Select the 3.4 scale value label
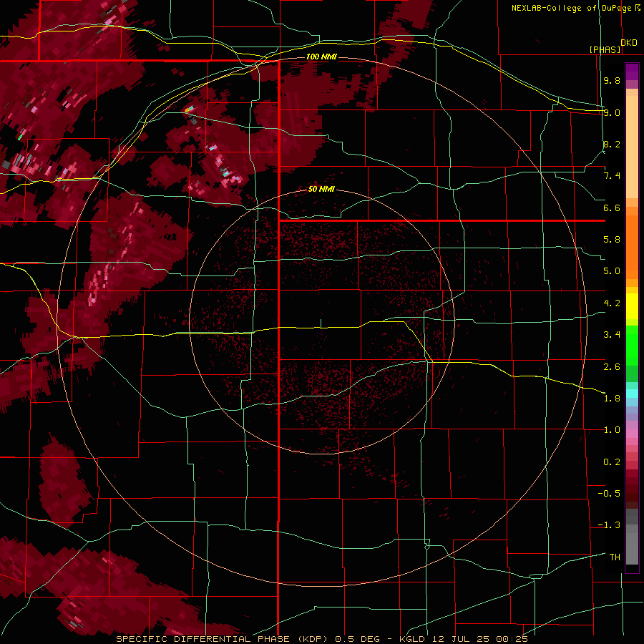This screenshot has height=644, width=644. tap(612, 335)
